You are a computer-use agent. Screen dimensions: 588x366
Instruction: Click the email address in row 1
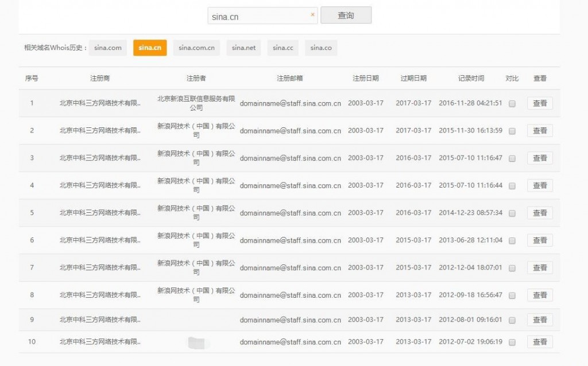click(x=290, y=103)
